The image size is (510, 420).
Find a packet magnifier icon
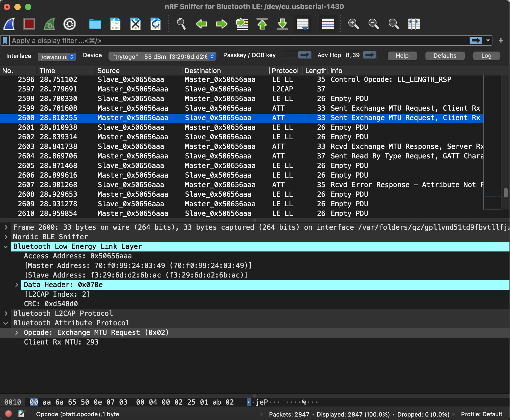pyautogui.click(x=181, y=24)
